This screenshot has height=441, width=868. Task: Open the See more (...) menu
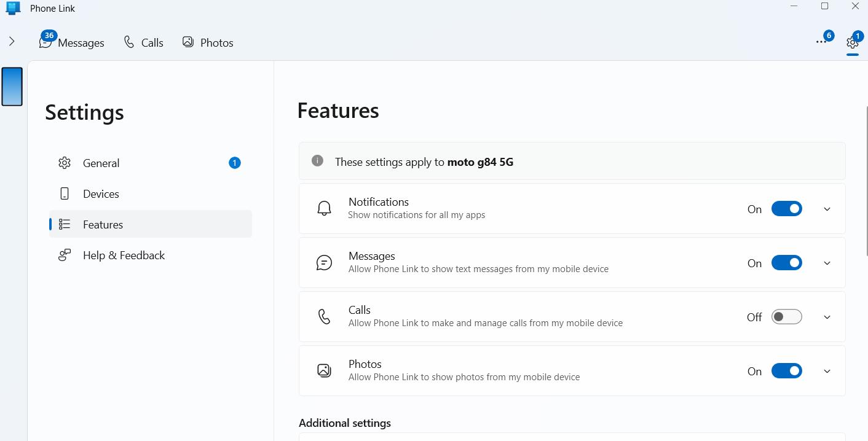(821, 42)
